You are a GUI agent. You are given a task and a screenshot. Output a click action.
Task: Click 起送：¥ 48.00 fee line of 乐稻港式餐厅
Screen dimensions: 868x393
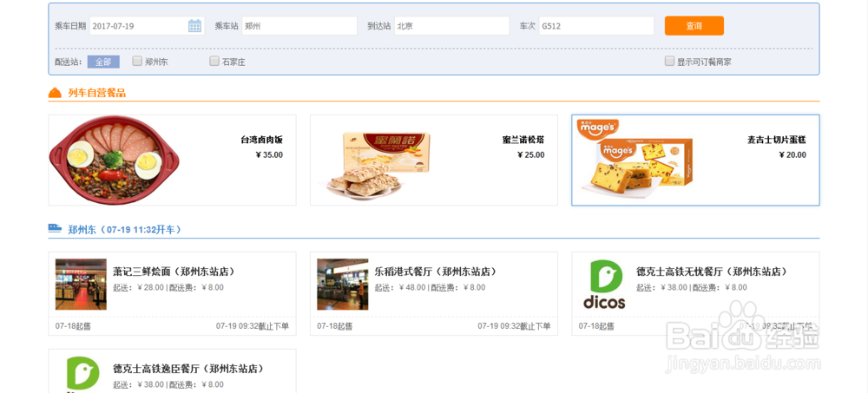[431, 287]
